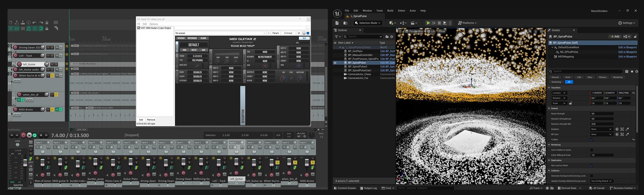Open the preset dropdown reading No preset
This screenshot has width=644, height=195.
[221, 33]
